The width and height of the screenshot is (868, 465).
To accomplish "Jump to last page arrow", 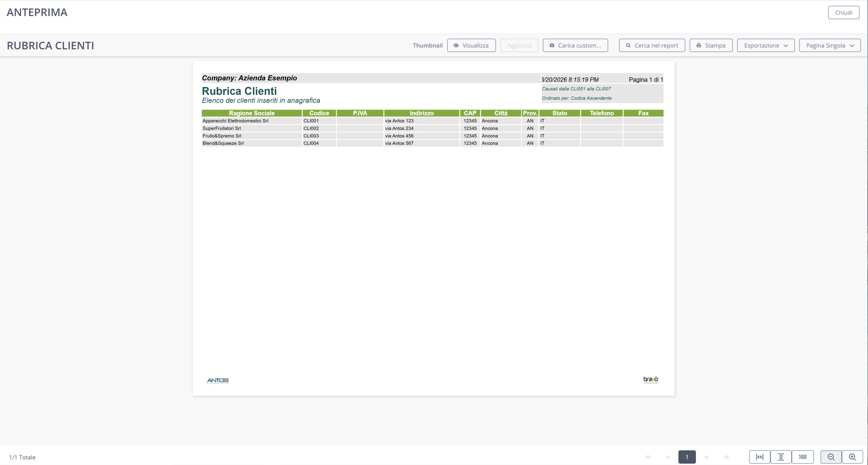I will coord(726,457).
